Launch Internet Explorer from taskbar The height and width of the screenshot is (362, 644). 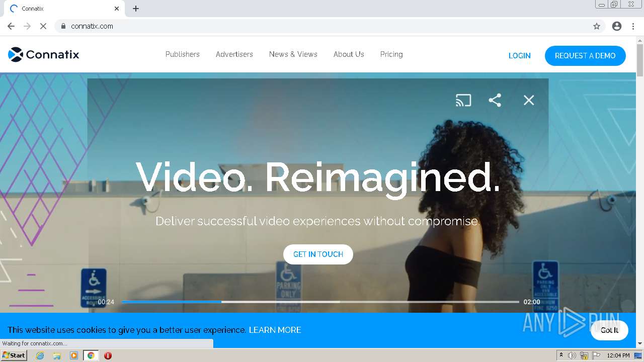tap(40, 355)
